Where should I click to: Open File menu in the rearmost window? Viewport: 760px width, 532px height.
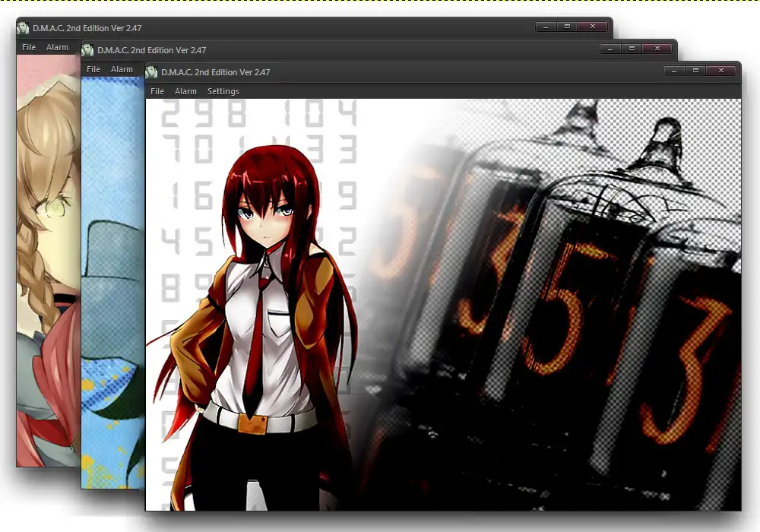29,47
